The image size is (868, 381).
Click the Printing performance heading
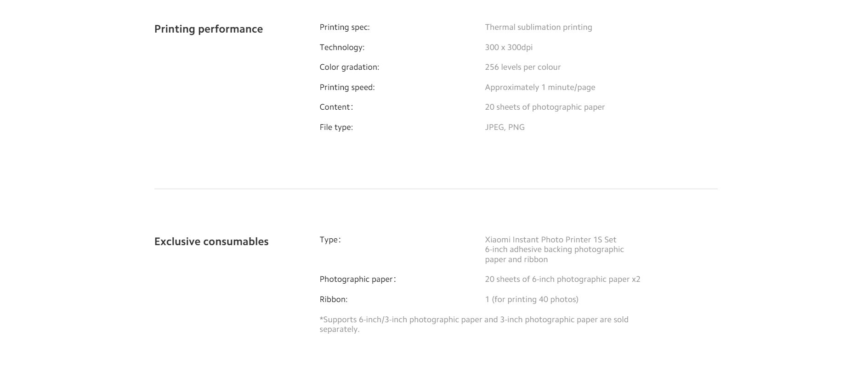point(209,29)
